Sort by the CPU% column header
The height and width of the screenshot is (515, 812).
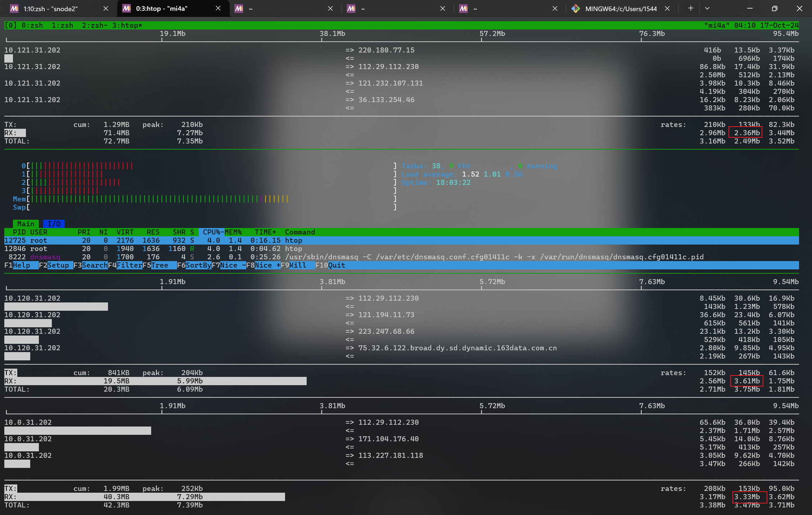pos(211,232)
